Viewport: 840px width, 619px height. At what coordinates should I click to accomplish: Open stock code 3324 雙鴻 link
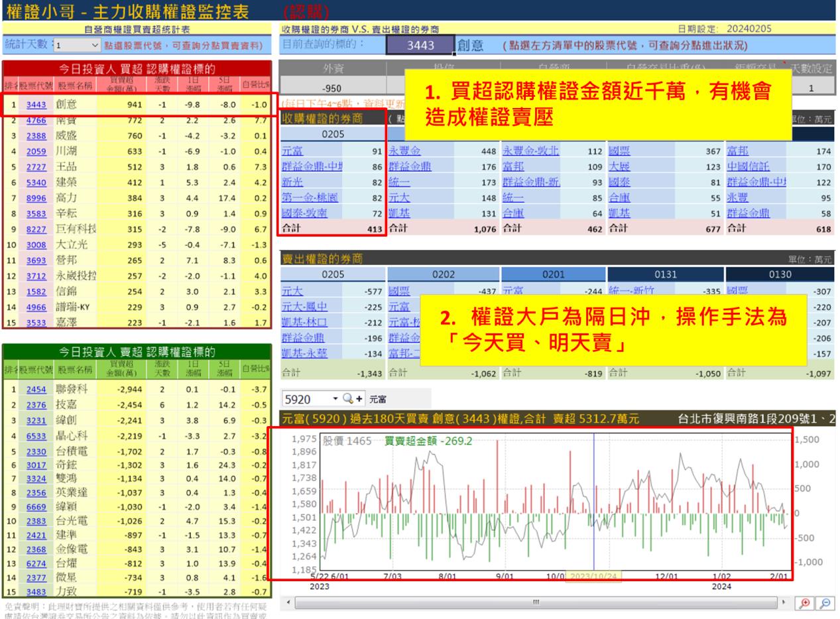[x=36, y=478]
